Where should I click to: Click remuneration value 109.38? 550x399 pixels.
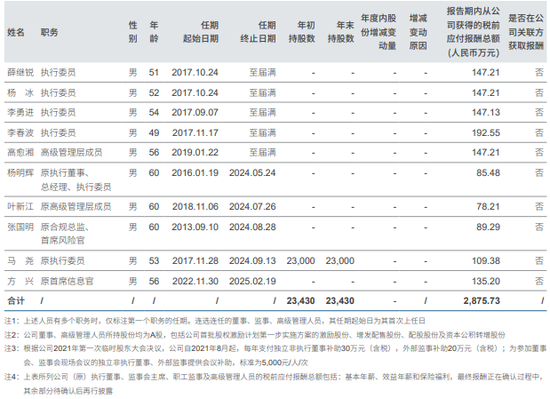pyautogui.click(x=486, y=261)
